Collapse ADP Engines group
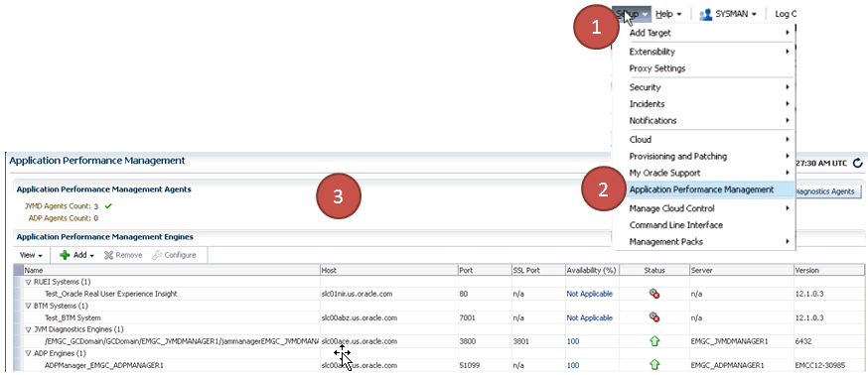This screenshot has height=375, width=868. [x=28, y=353]
